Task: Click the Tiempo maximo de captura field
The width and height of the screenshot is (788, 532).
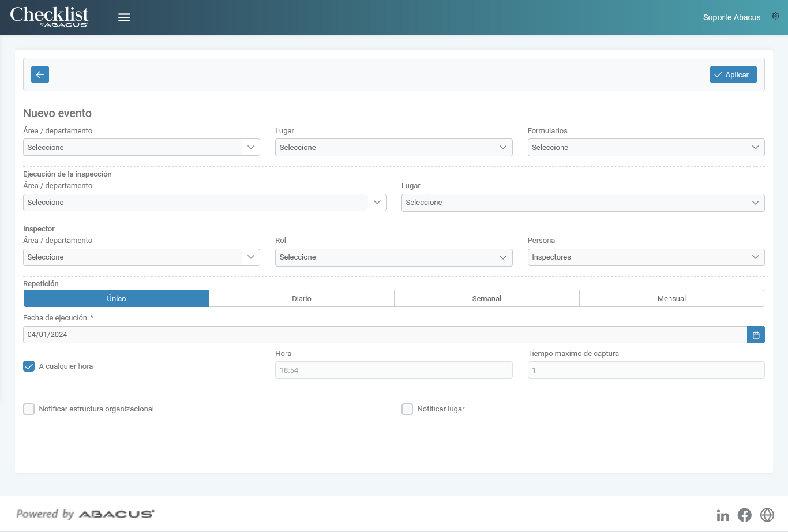Action: tap(646, 370)
